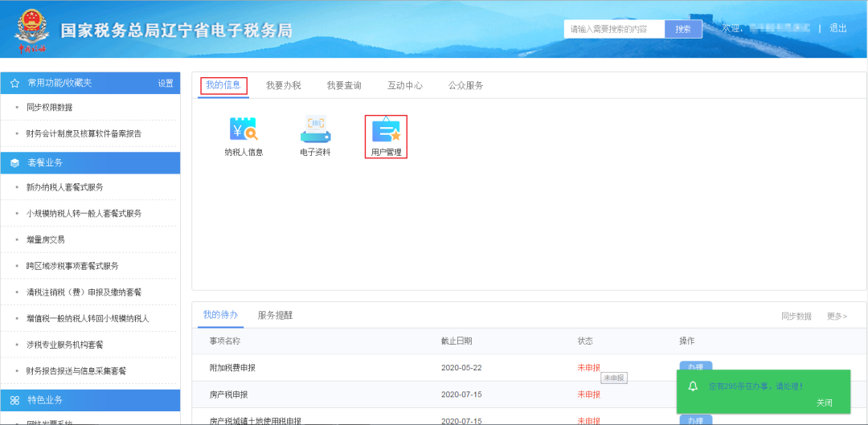
Task: Click the bell icon in green notification
Action: [x=693, y=386]
